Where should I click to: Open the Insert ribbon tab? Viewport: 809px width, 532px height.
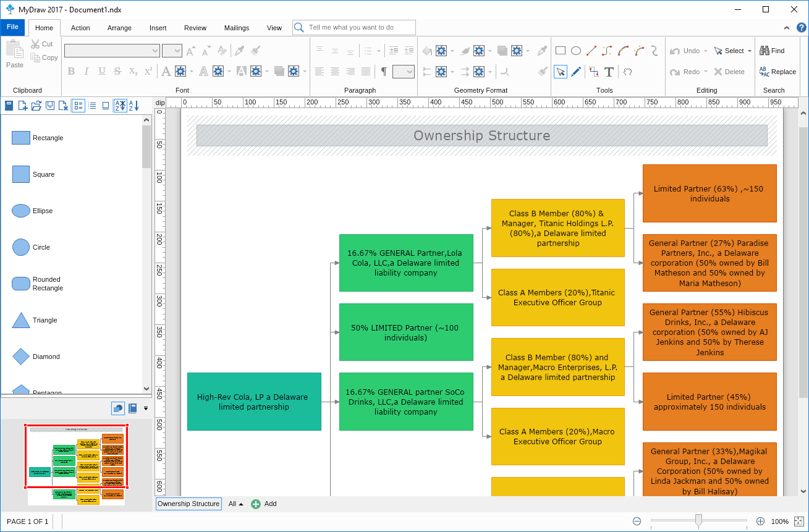pos(158,28)
